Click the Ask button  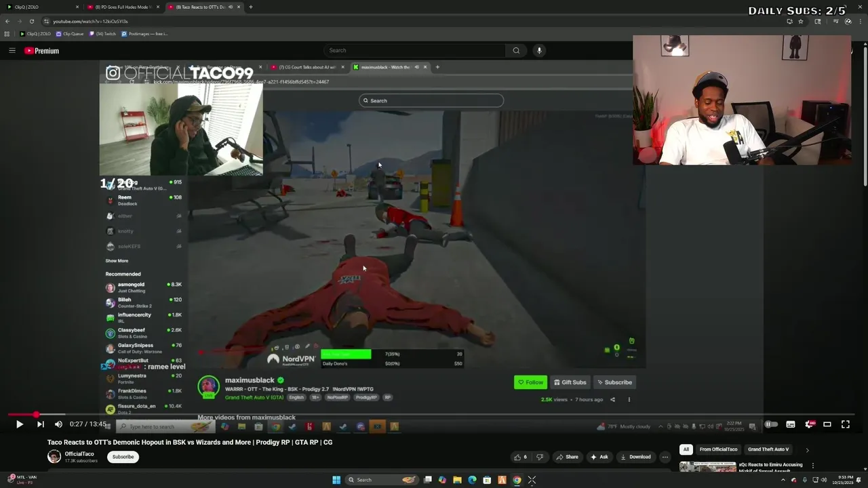tap(599, 457)
